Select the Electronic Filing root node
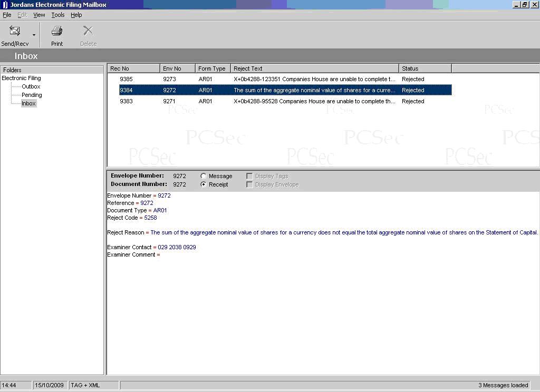The image size is (540, 392). click(x=21, y=78)
